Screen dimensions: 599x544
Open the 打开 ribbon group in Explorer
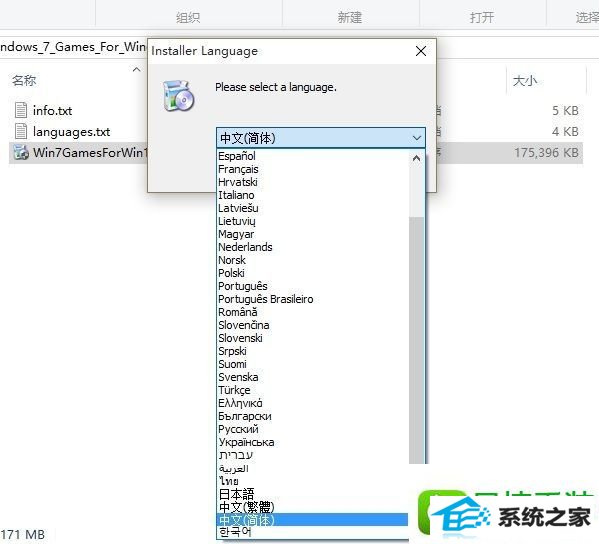pyautogui.click(x=482, y=17)
